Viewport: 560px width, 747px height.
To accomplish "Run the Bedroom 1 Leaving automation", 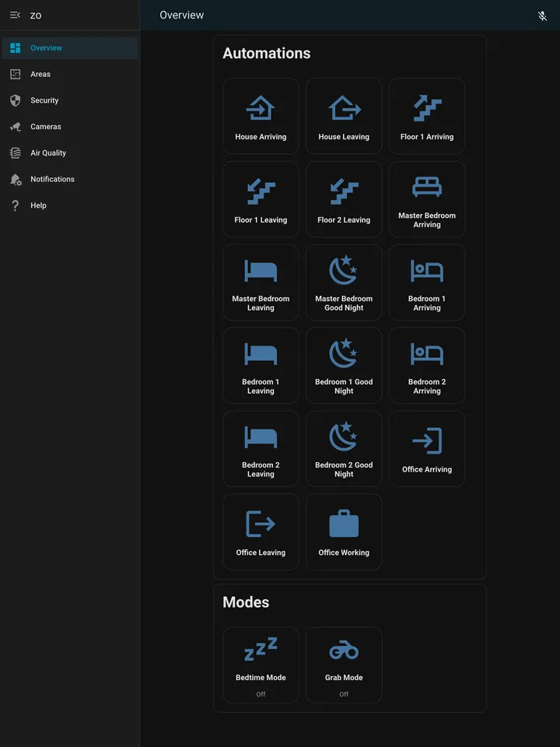I will tap(261, 366).
